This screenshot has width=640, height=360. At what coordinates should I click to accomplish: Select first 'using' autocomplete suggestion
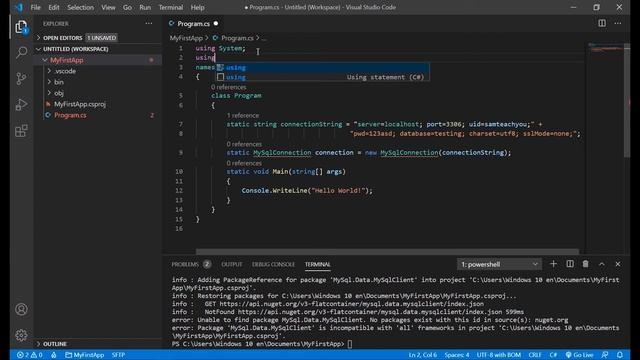pos(322,68)
